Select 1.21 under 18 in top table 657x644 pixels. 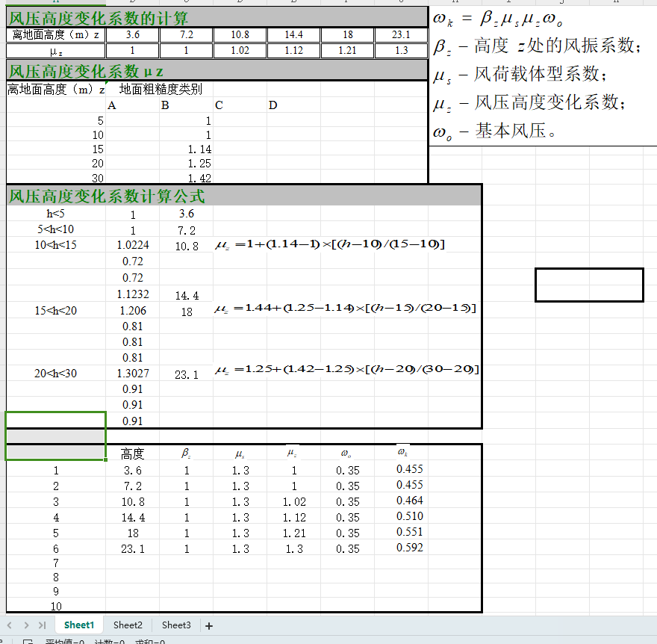347,51
